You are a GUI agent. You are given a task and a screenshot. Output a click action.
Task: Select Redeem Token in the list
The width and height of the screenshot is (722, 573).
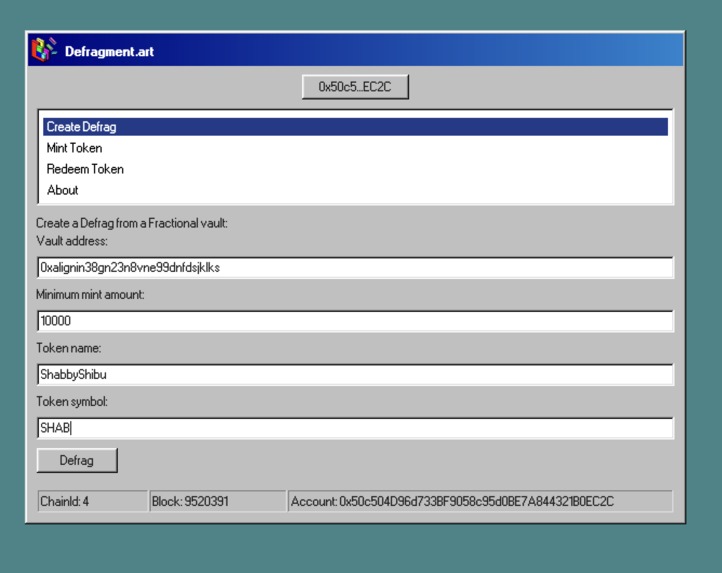(x=355, y=169)
